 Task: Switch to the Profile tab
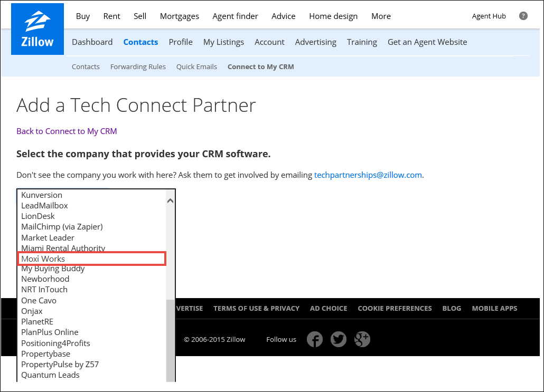point(181,42)
